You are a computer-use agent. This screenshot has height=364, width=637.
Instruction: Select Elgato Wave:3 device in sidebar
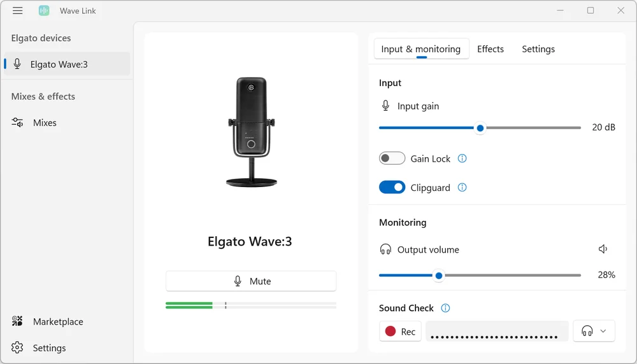[x=67, y=64]
